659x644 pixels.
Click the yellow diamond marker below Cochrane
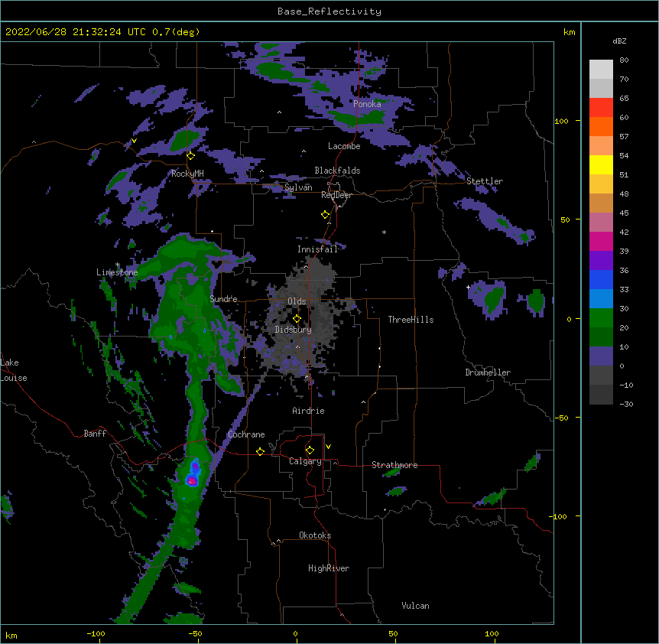[260, 452]
